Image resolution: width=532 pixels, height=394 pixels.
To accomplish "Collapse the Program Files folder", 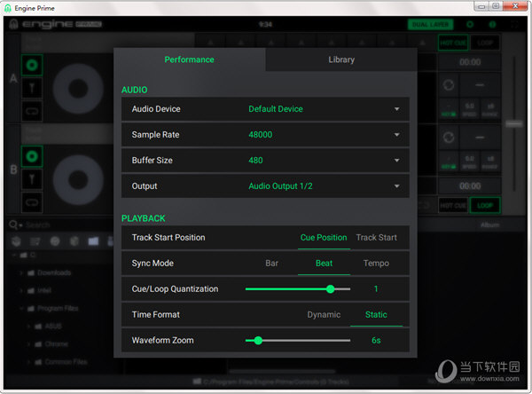I will click(21, 309).
